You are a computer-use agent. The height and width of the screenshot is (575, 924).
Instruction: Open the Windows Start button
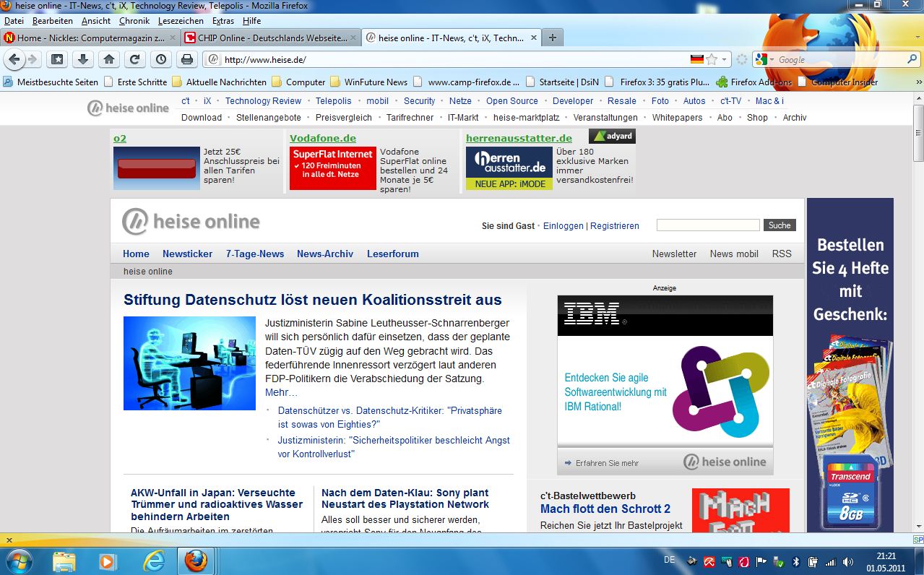[19, 561]
